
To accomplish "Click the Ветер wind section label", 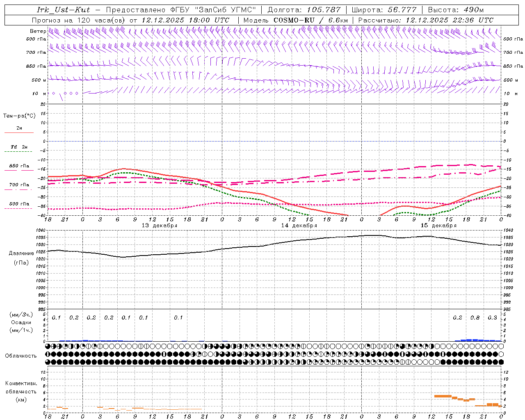I will click(x=38, y=31).
